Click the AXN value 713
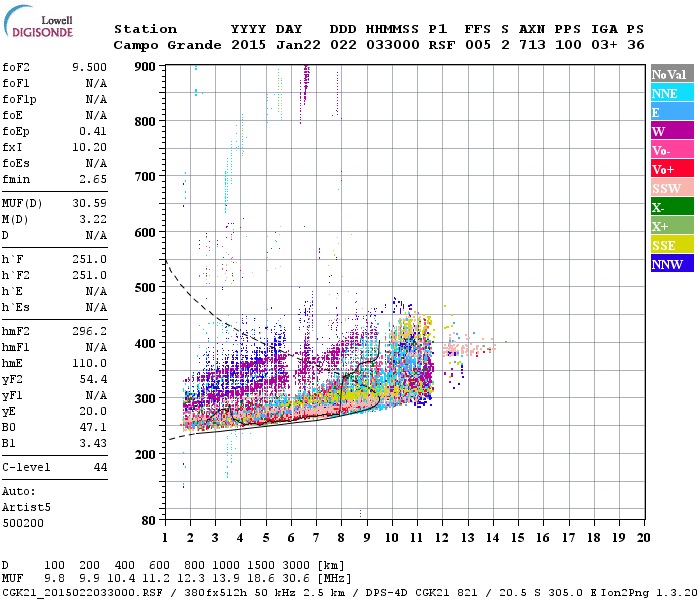Image resolution: width=700 pixels, height=600 pixels. click(x=532, y=45)
